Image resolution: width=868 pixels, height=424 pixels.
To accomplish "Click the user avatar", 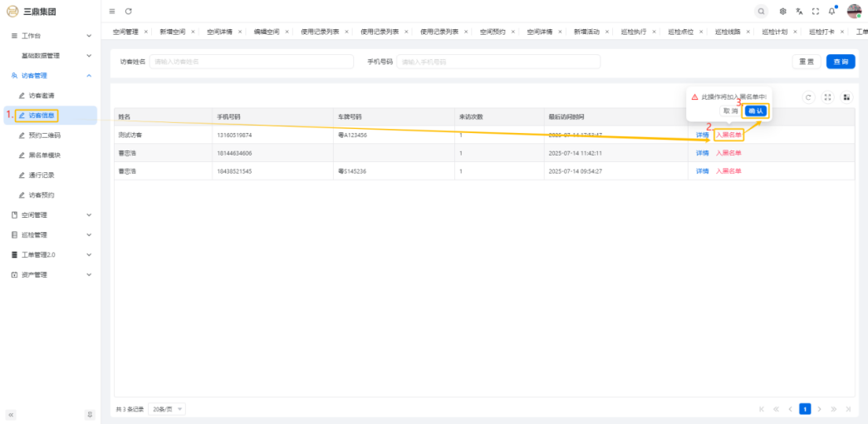I will tap(854, 11).
